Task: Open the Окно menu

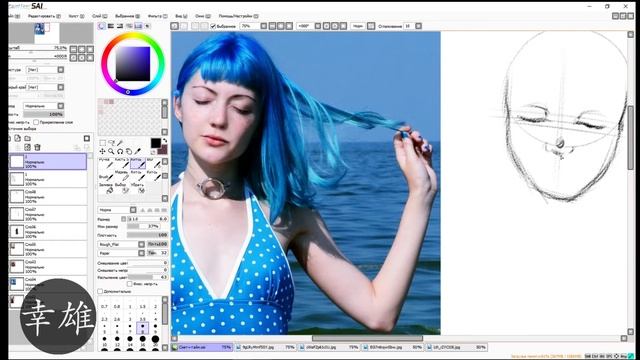Action: (203, 16)
